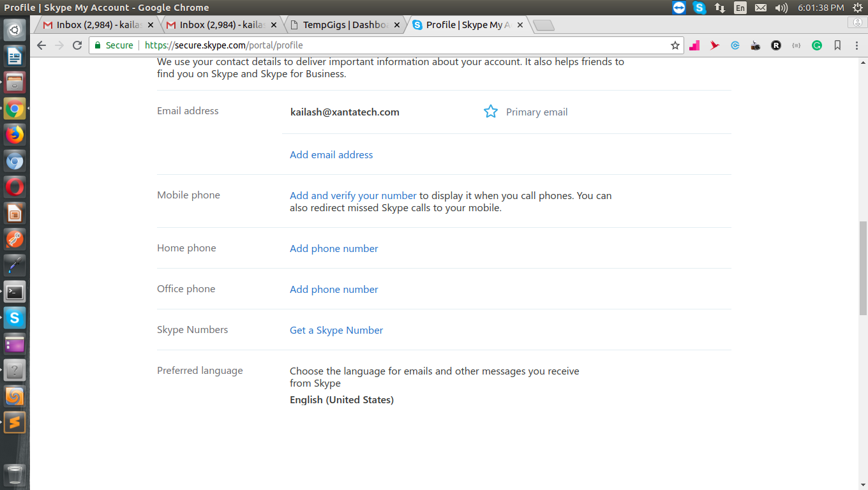Open the volume indicator in the top panel
Viewport: 868px width, 490px height.
[x=781, y=8]
